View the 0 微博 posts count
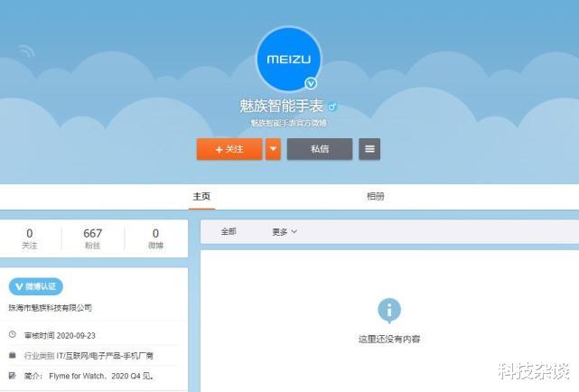 [155, 238]
